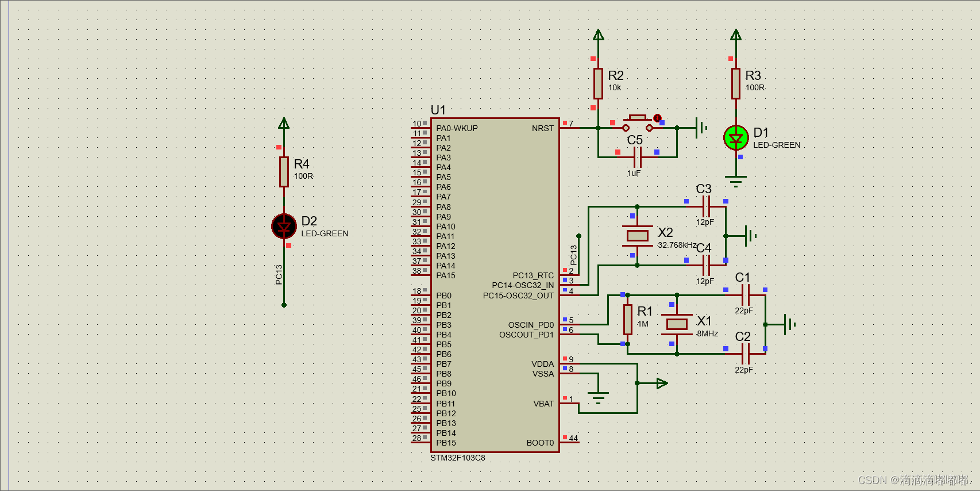Click the 1M value label

643,324
